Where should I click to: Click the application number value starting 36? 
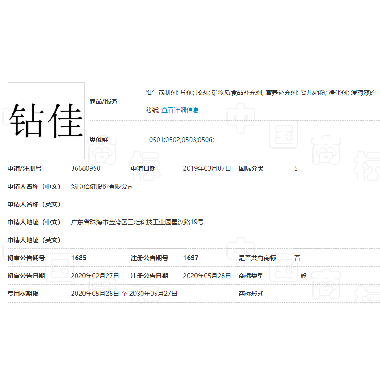coord(86,169)
